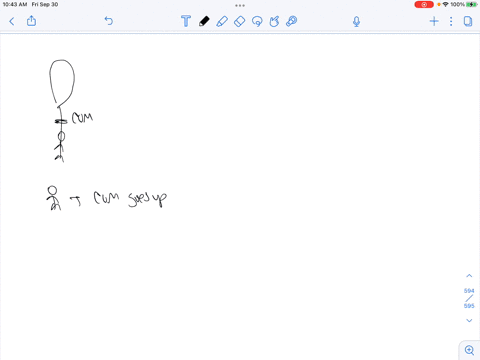Tap the 10:43 AM clock
The image size is (480, 360).
pos(15,4)
